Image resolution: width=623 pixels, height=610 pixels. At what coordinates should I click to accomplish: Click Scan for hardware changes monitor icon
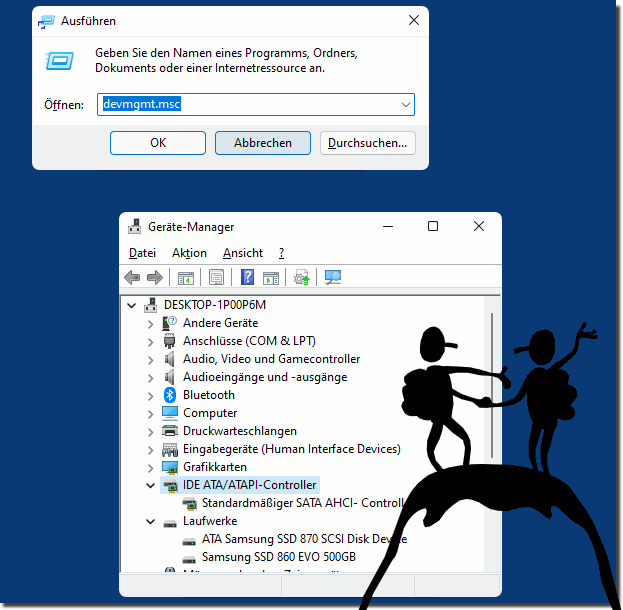click(333, 277)
